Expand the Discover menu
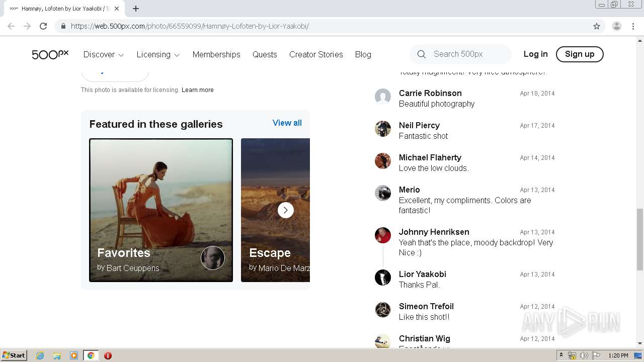The width and height of the screenshot is (644, 362). (104, 54)
